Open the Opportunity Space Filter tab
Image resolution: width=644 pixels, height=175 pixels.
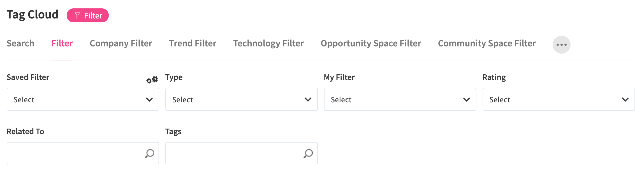click(x=371, y=43)
